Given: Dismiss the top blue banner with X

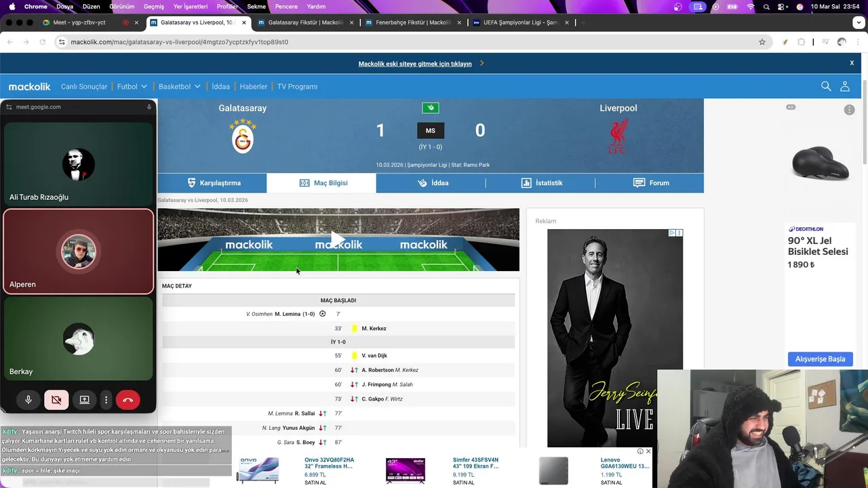Looking at the screenshot, I should pyautogui.click(x=852, y=63).
